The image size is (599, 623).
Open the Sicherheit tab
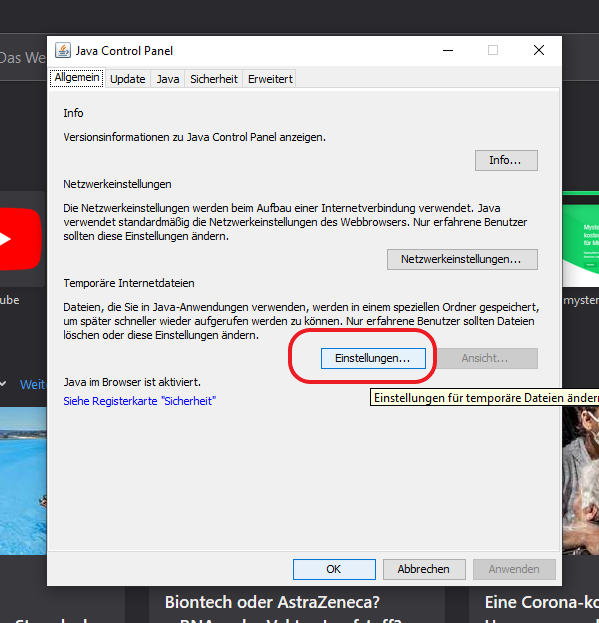tap(214, 79)
